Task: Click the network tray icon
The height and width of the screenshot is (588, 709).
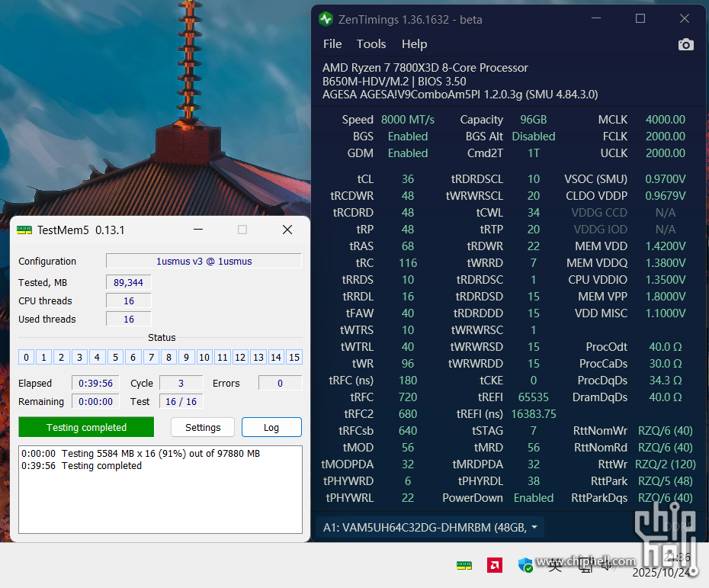Action: click(x=585, y=564)
